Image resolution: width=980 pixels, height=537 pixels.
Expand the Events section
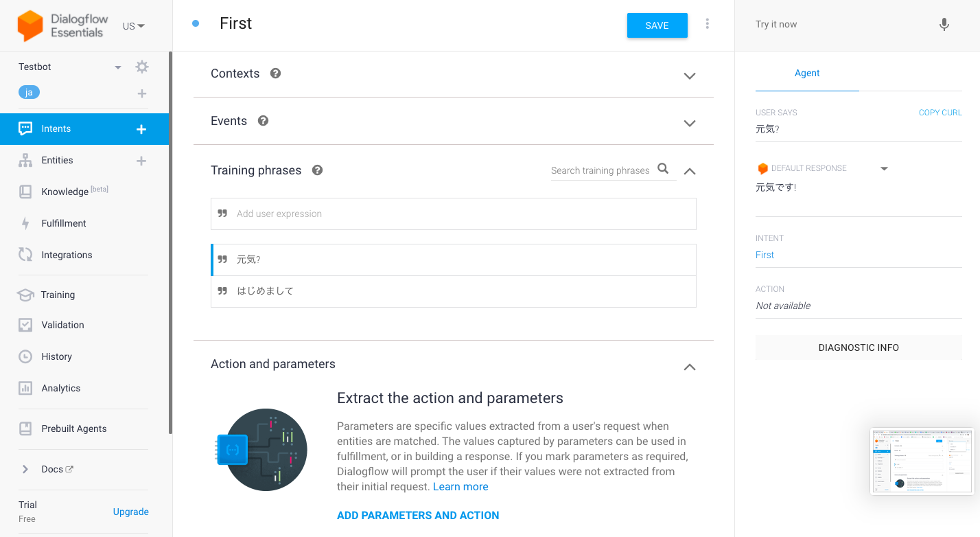point(689,123)
